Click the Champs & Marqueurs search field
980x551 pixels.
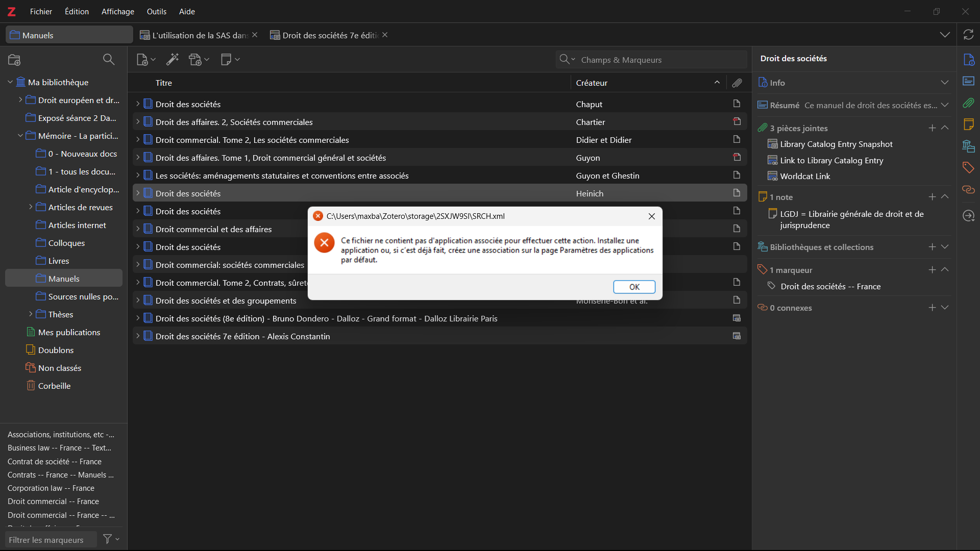[x=658, y=60]
